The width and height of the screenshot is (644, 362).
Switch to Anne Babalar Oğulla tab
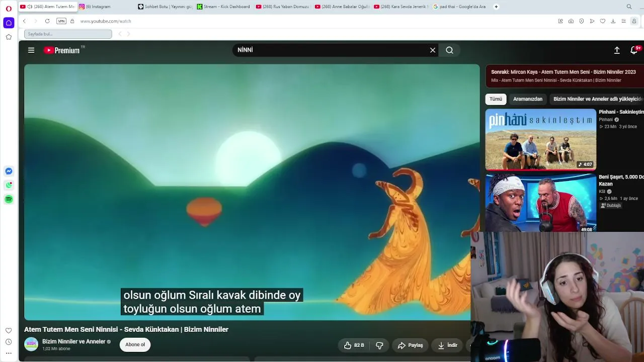(342, 7)
